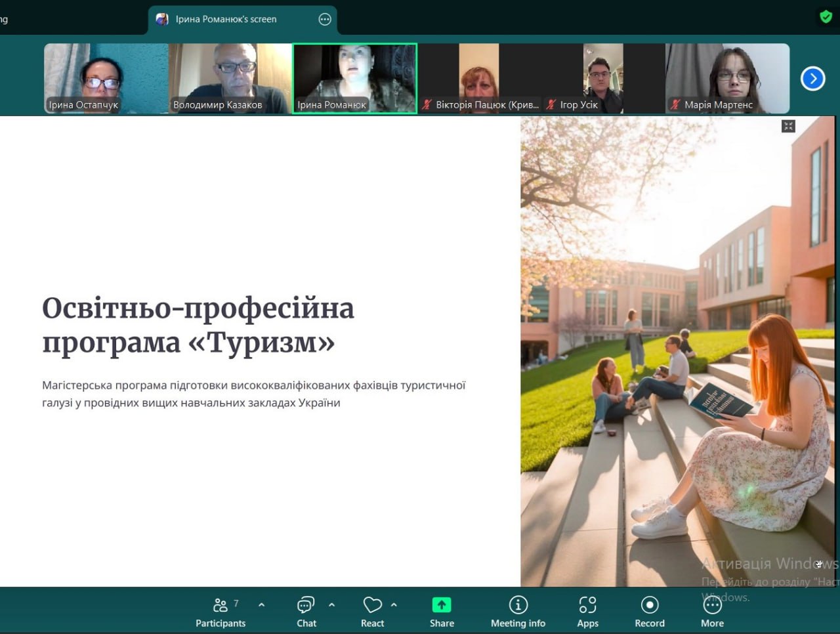Open Meeting info
The height and width of the screenshot is (634, 840).
click(x=518, y=612)
